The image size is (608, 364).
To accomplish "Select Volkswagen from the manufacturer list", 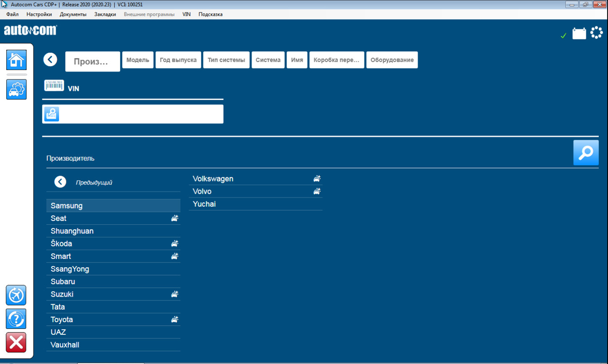I will (x=213, y=179).
